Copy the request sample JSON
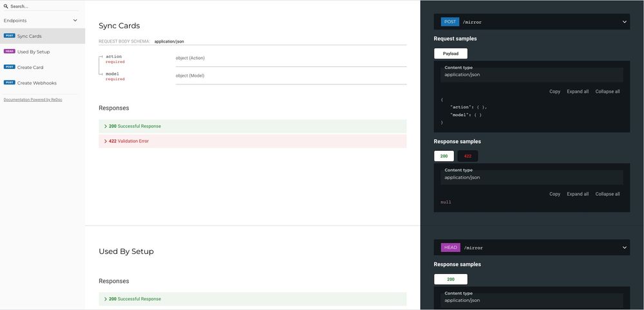This screenshot has width=644, height=310. (x=555, y=92)
